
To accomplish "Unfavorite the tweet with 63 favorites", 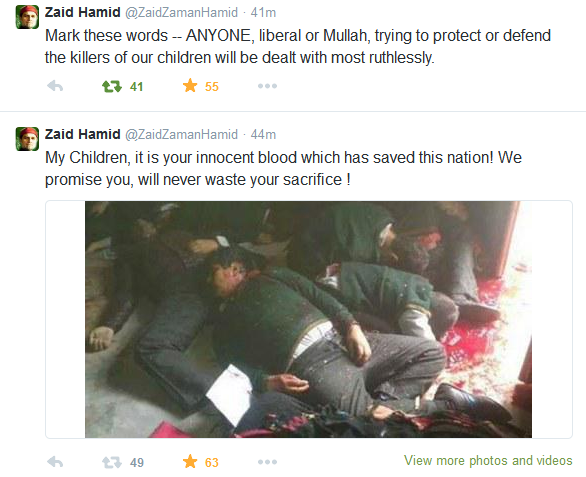I will click(190, 461).
